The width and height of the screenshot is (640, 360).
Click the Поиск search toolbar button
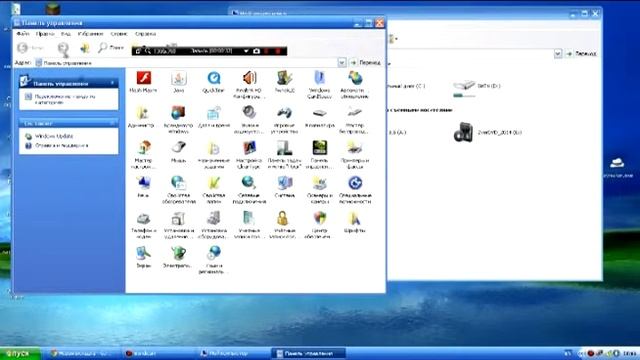[x=111, y=48]
